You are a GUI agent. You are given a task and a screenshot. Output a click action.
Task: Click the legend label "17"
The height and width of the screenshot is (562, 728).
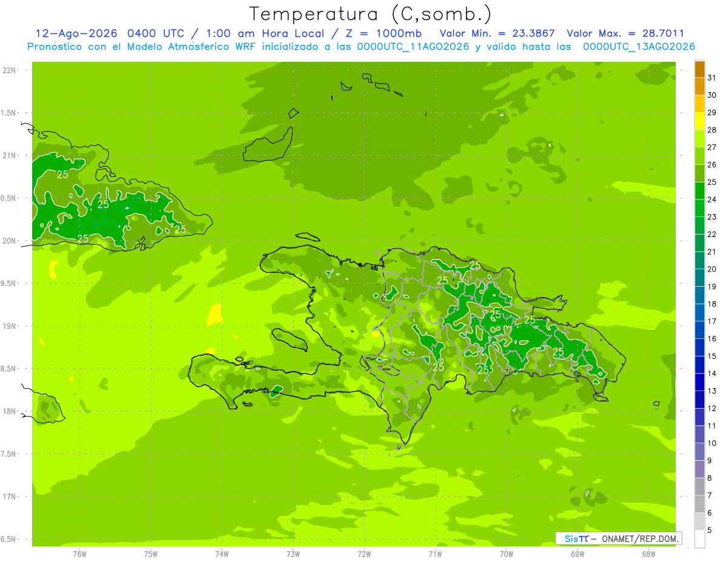(712, 321)
